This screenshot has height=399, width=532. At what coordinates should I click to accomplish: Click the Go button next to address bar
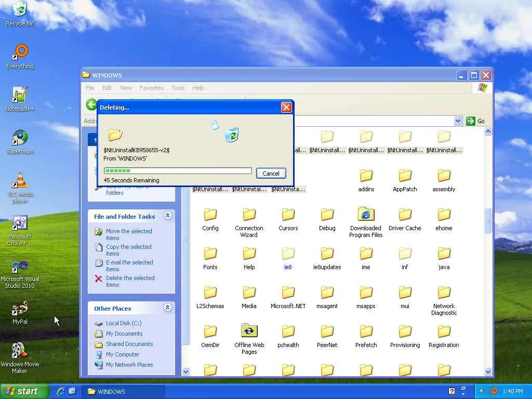click(475, 121)
